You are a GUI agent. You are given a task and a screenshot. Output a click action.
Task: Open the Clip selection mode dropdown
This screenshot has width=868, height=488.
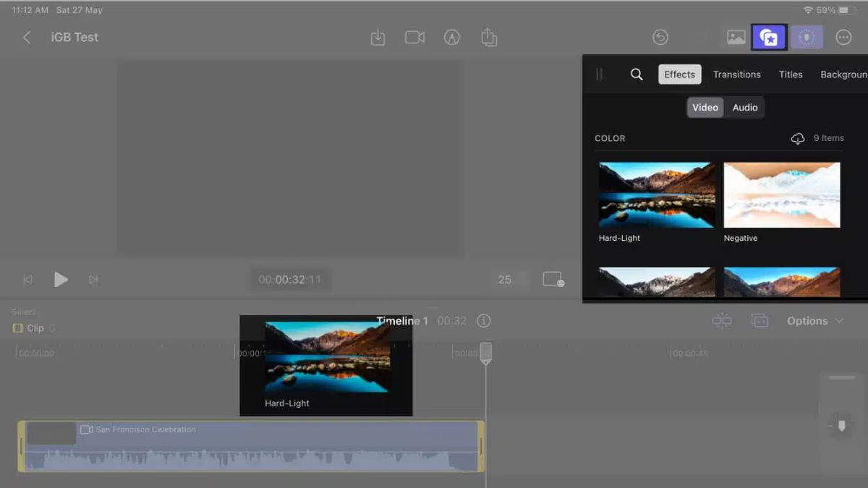click(34, 328)
